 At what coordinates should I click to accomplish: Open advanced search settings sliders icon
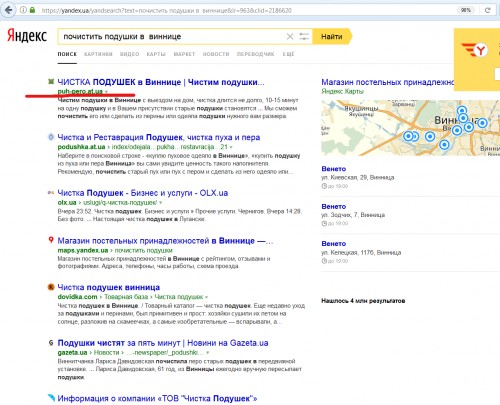tap(304, 36)
